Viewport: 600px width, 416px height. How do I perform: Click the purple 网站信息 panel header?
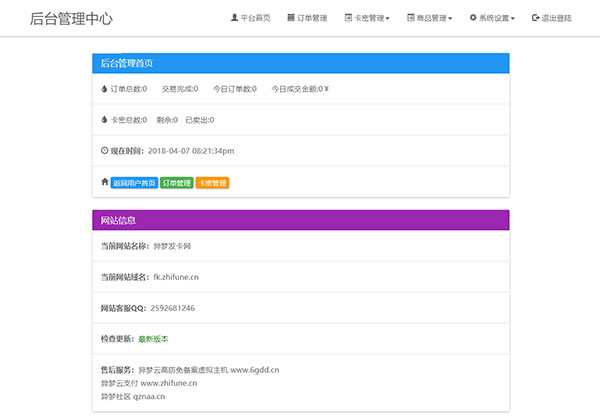click(301, 220)
